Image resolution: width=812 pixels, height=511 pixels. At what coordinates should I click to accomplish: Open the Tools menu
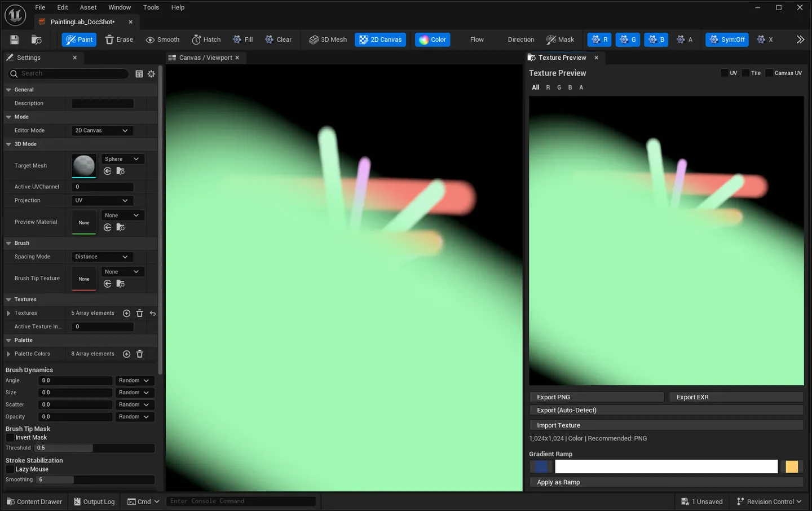[151, 7]
